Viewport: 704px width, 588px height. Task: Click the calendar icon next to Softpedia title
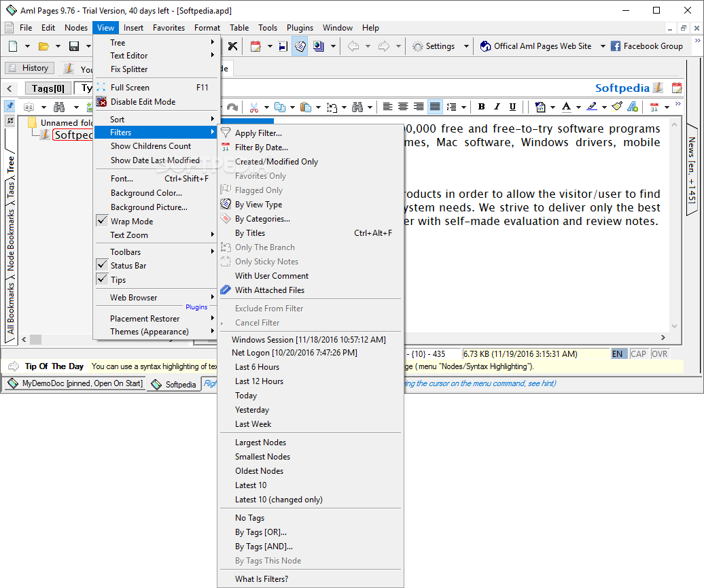677,88
